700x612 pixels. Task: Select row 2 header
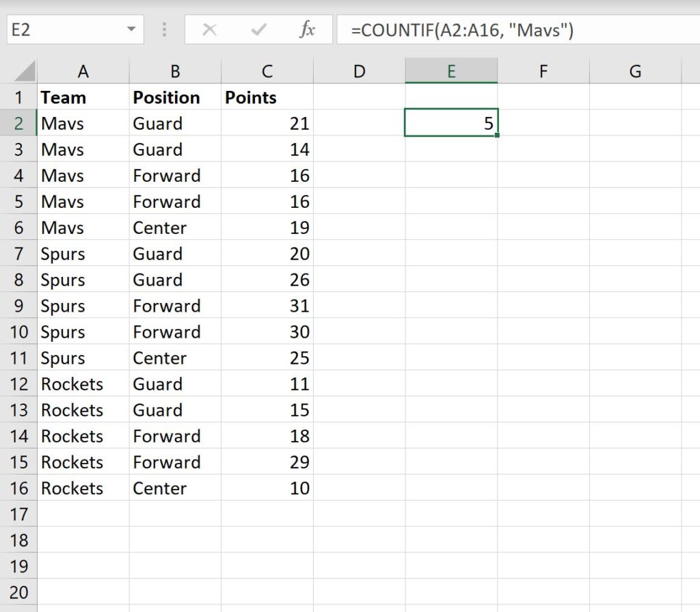point(19,123)
